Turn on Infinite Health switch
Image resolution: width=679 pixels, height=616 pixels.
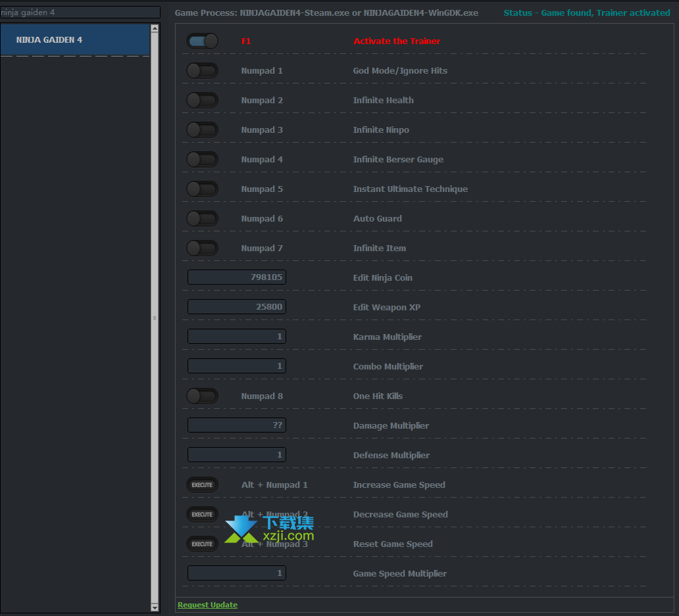click(202, 101)
